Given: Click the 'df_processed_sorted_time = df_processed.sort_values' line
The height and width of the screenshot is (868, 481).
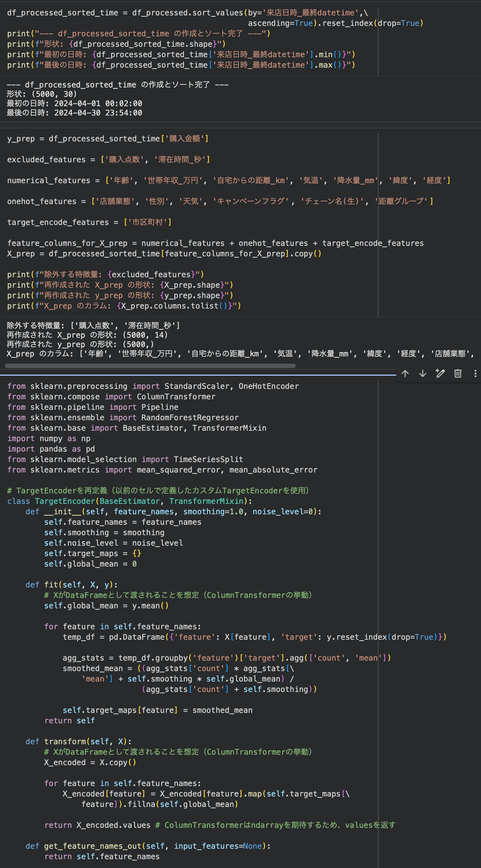Looking at the screenshot, I should [187, 13].
